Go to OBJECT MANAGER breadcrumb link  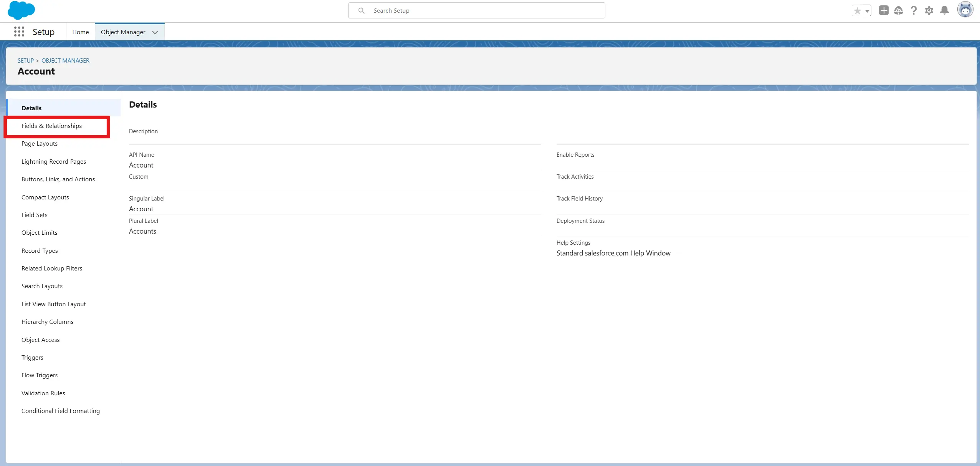pyautogui.click(x=65, y=61)
